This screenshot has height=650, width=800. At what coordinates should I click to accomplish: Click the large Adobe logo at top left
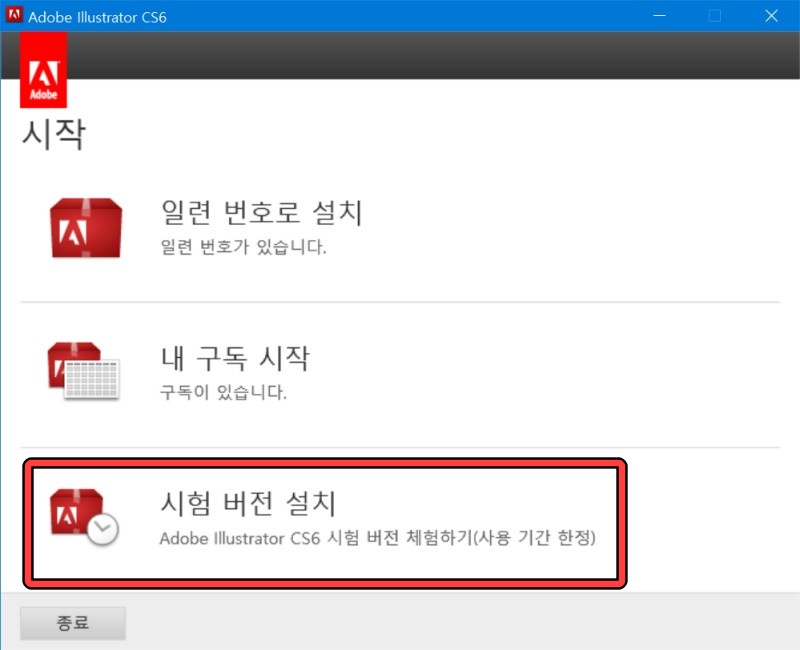coord(44,72)
